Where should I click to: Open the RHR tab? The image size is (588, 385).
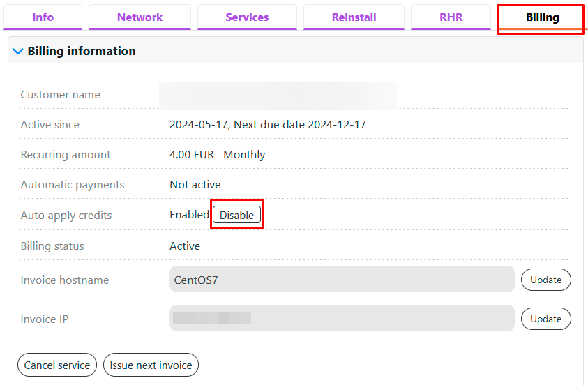(451, 17)
